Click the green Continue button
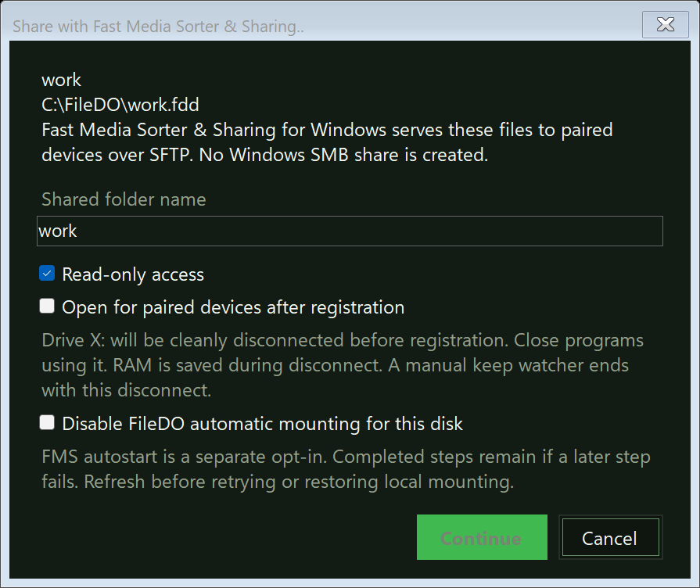Image resolution: width=700 pixels, height=588 pixels. point(482,537)
